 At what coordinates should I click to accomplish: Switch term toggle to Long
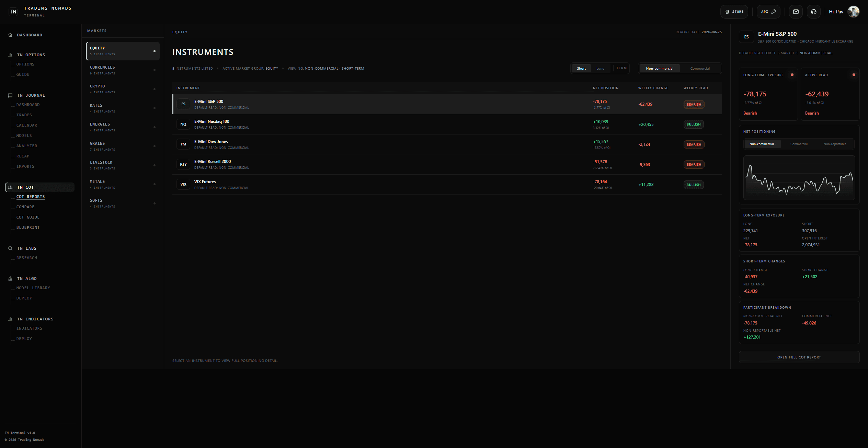click(x=600, y=69)
